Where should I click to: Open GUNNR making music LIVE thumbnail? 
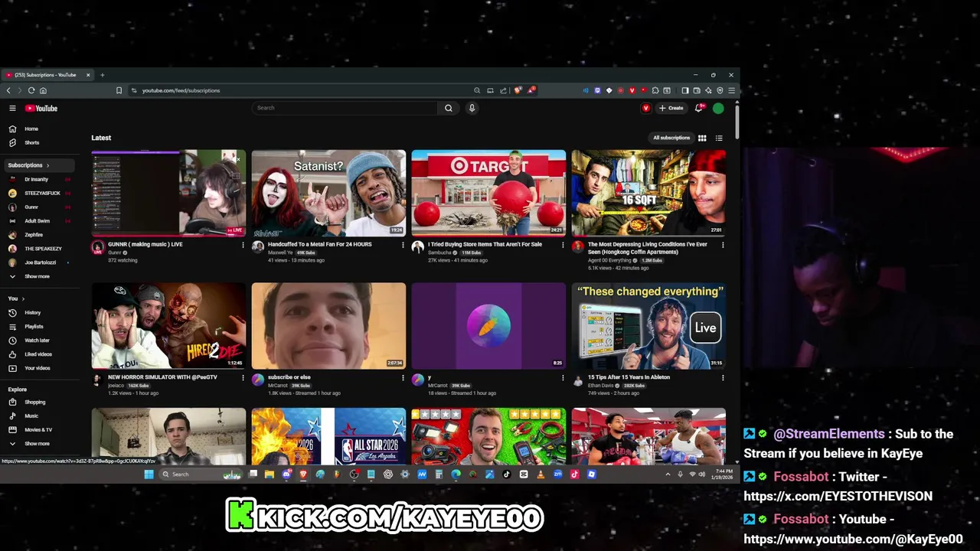point(168,193)
